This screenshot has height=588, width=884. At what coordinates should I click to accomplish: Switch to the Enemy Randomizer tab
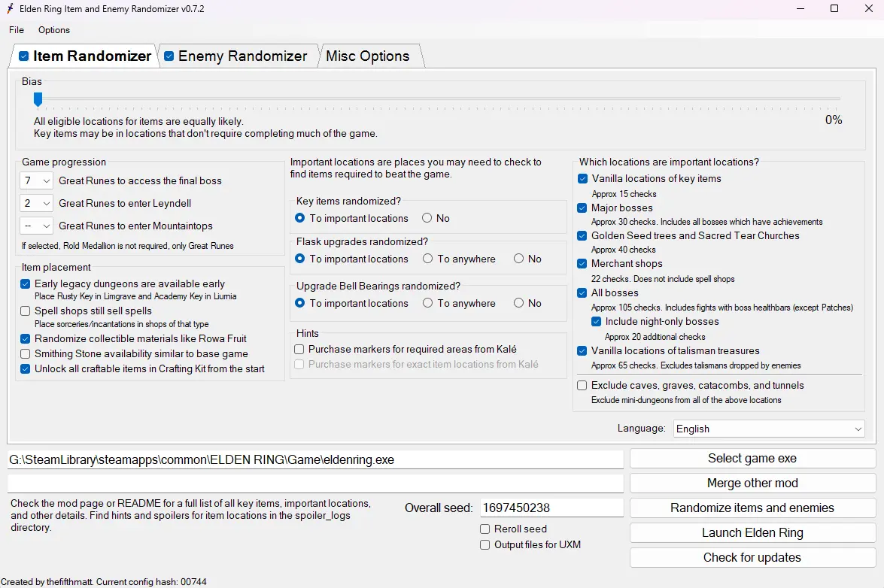[242, 56]
